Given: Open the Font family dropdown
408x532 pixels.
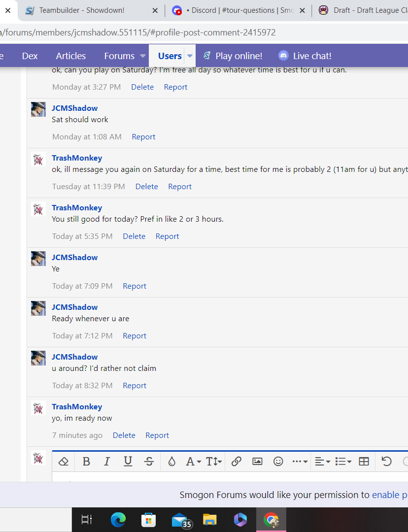Looking at the screenshot, I should click(x=194, y=462).
